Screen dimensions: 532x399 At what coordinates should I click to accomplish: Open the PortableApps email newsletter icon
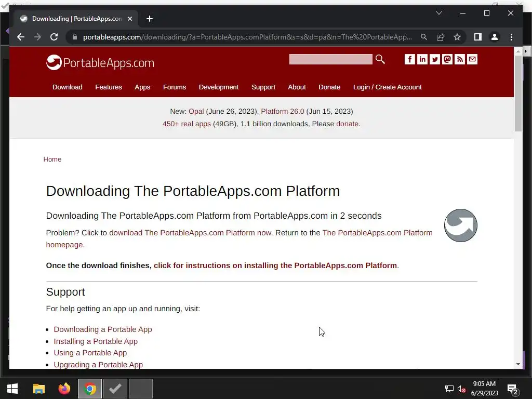click(472, 59)
